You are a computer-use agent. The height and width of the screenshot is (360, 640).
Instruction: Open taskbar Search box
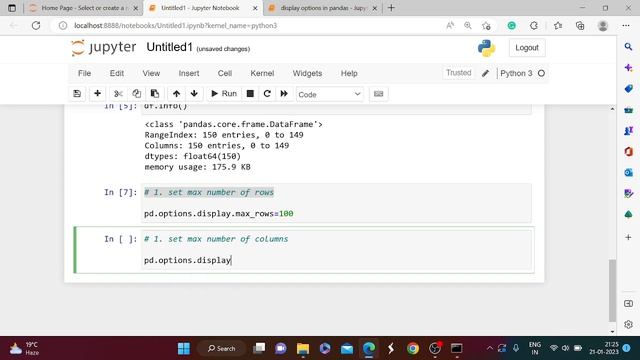click(x=222, y=348)
